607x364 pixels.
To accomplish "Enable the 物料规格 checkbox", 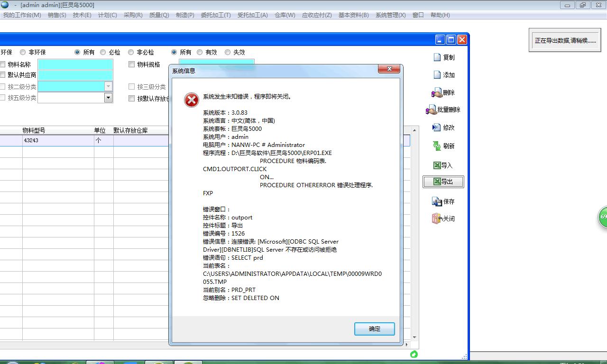I will (x=132, y=64).
